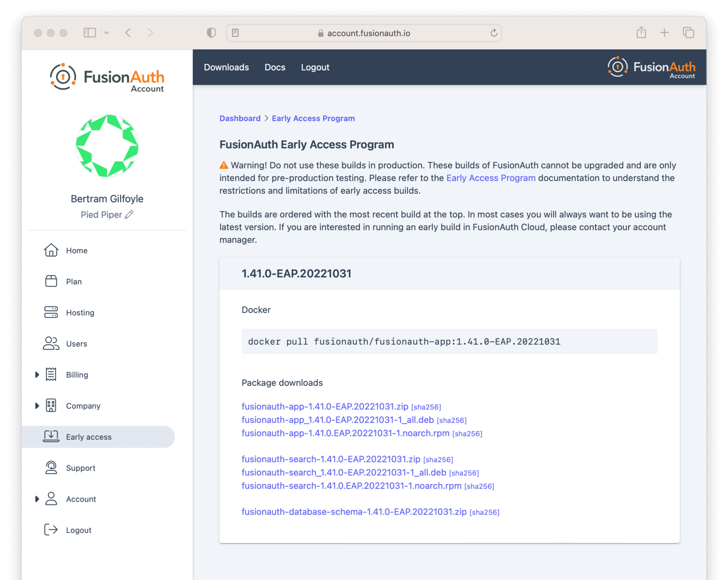Download fusionauth-search_1.41.0 all.deb package
The width and height of the screenshot is (728, 580).
344,472
